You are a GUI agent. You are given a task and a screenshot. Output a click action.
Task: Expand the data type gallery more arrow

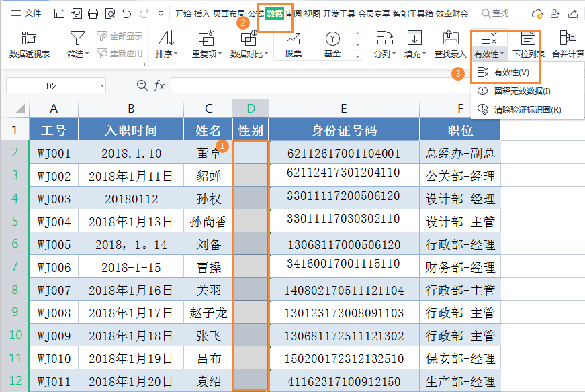[x=357, y=56]
